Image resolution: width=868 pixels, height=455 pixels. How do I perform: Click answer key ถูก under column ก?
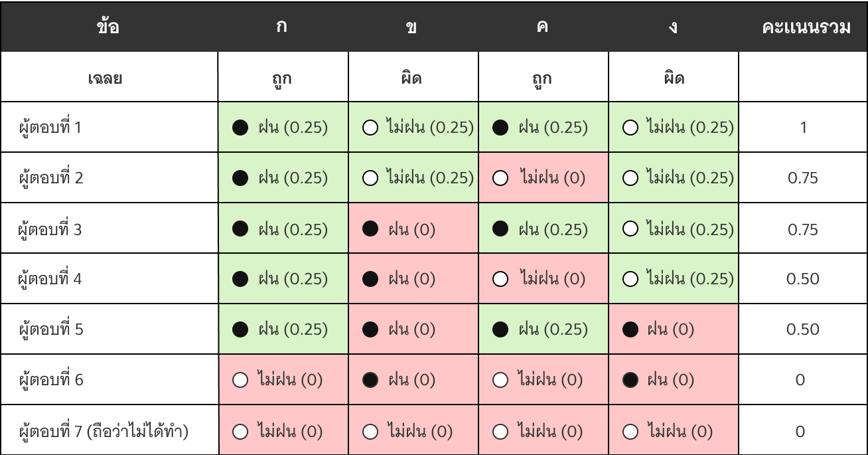tap(282, 78)
